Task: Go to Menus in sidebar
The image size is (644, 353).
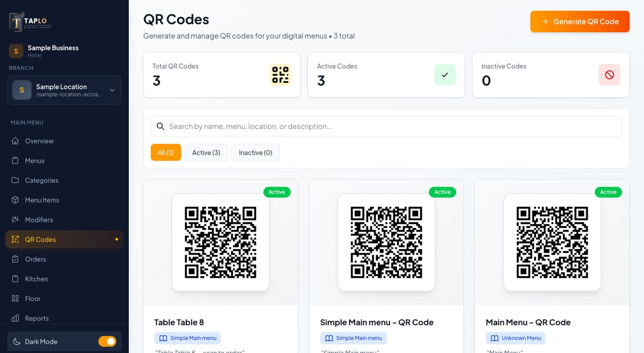Action: click(x=64, y=161)
